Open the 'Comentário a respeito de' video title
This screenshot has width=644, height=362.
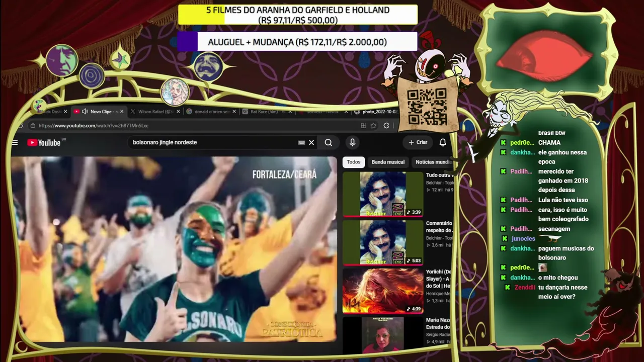tap(439, 227)
